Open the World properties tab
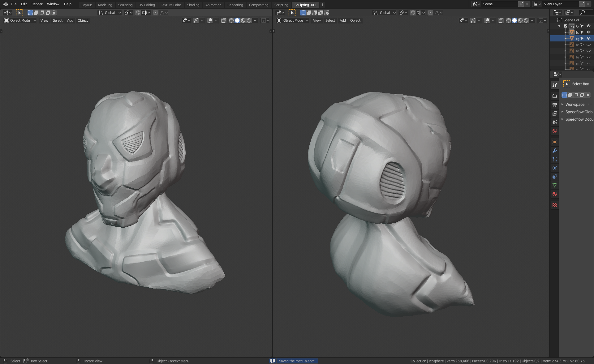 coord(555,131)
